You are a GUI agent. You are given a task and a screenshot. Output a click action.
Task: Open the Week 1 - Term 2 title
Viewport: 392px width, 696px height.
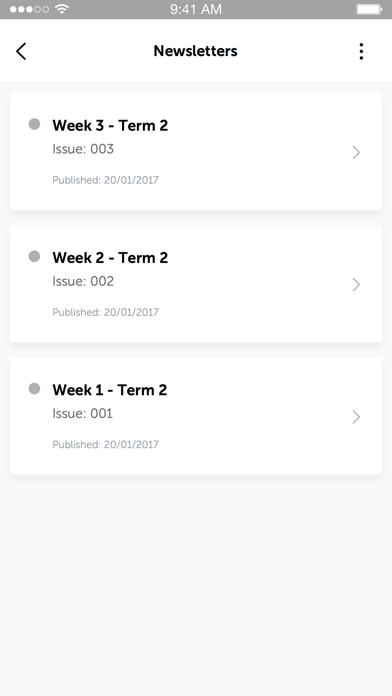pyautogui.click(x=110, y=390)
